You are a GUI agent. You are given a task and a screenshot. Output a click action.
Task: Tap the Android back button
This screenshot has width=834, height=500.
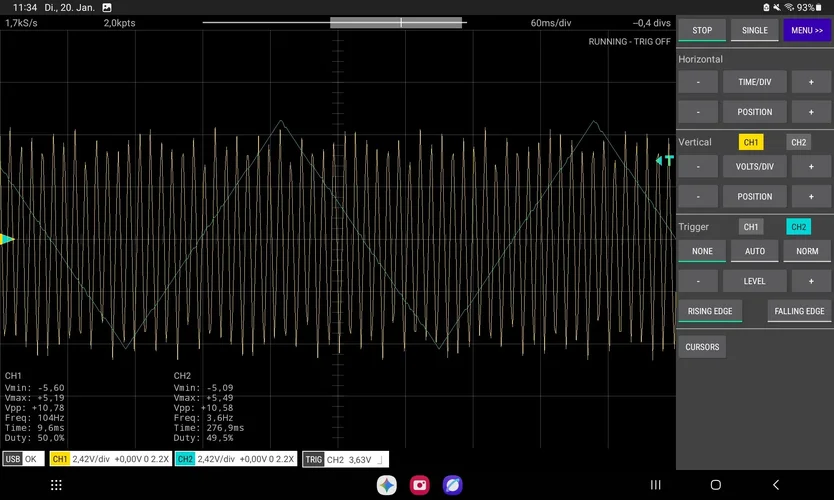[776, 485]
